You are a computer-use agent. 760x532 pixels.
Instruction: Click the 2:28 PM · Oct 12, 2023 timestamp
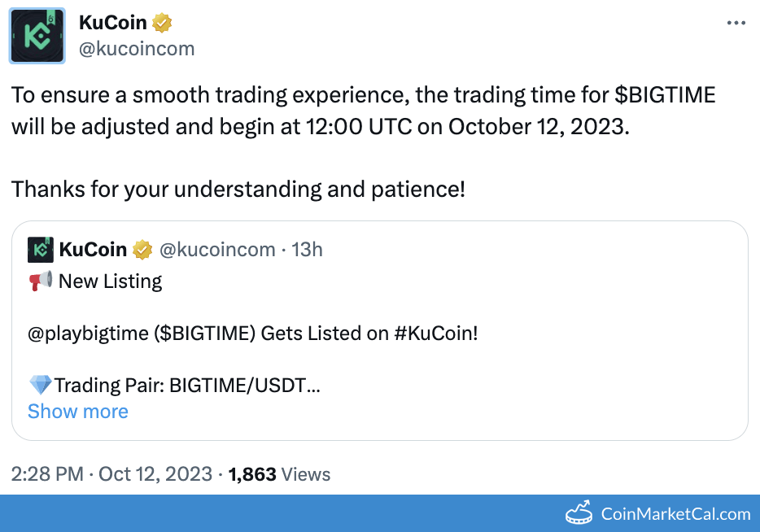112,474
